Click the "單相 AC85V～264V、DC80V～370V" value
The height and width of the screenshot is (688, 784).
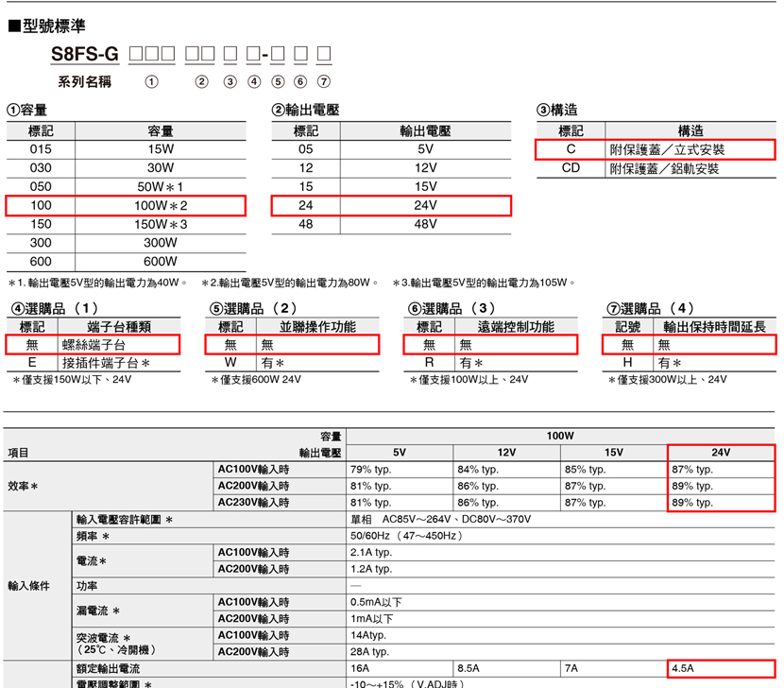(440, 519)
